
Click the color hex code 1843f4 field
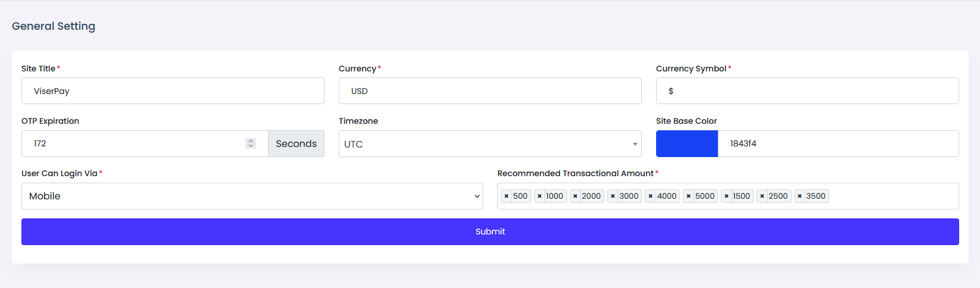pos(837,144)
